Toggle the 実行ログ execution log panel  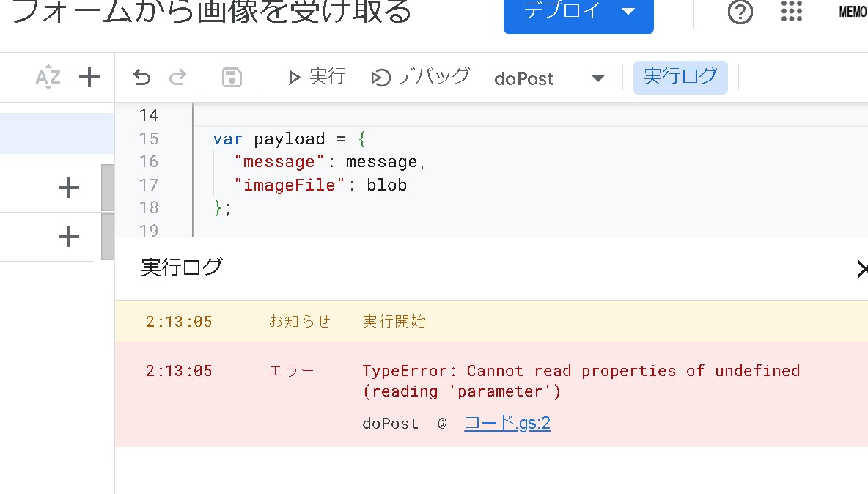(x=680, y=76)
